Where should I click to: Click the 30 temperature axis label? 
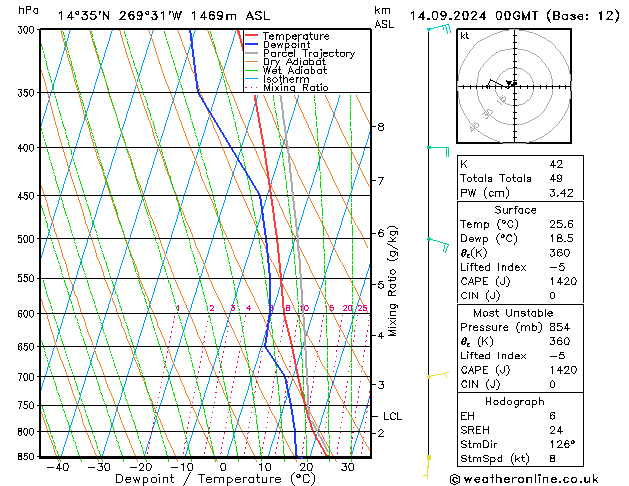[x=347, y=468]
